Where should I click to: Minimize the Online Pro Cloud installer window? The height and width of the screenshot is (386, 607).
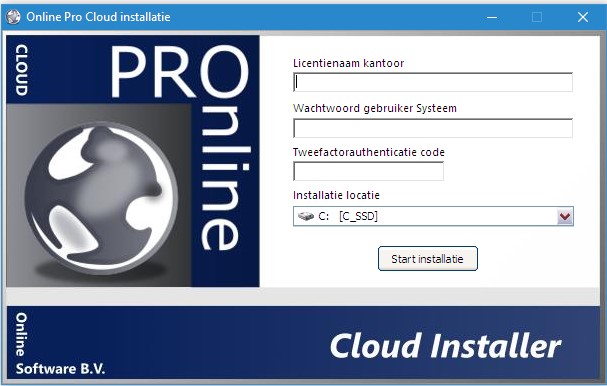(492, 17)
